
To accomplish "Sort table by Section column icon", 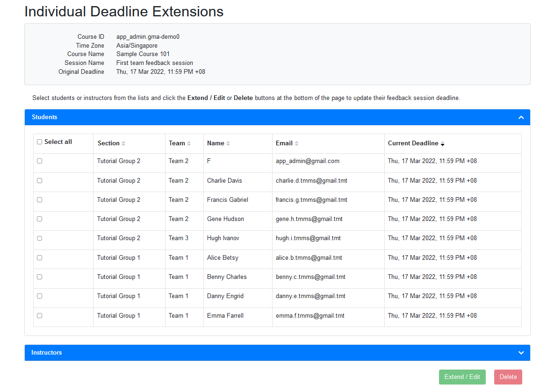I will point(123,143).
